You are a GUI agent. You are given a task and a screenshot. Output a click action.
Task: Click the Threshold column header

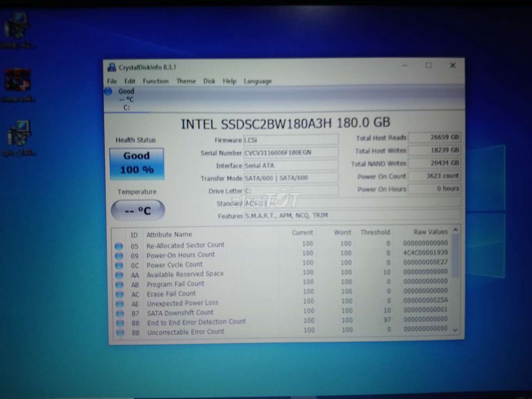point(375,232)
